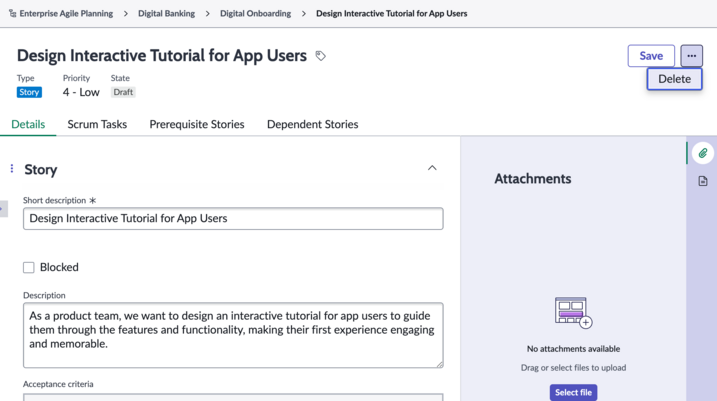
Task: Open the document template sidebar icon
Action: pos(703,181)
